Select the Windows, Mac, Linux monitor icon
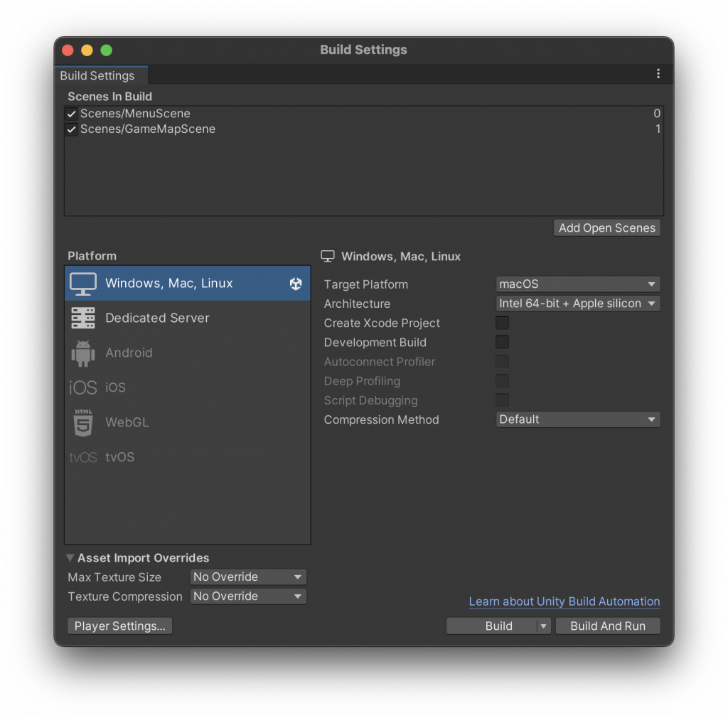The width and height of the screenshot is (728, 718). click(83, 284)
